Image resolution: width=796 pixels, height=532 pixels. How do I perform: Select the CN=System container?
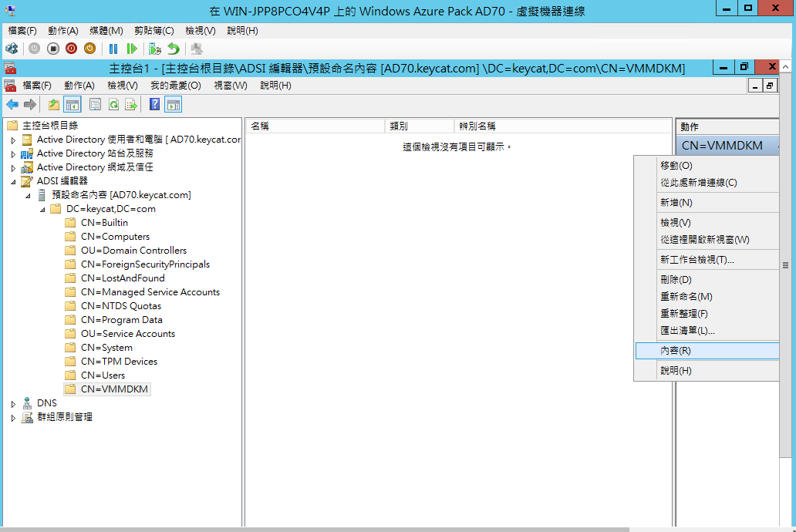[x=106, y=347]
